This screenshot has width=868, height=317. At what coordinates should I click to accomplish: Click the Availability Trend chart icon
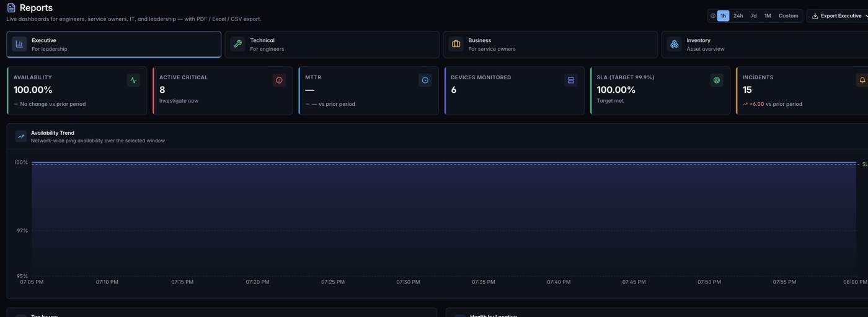(21, 136)
